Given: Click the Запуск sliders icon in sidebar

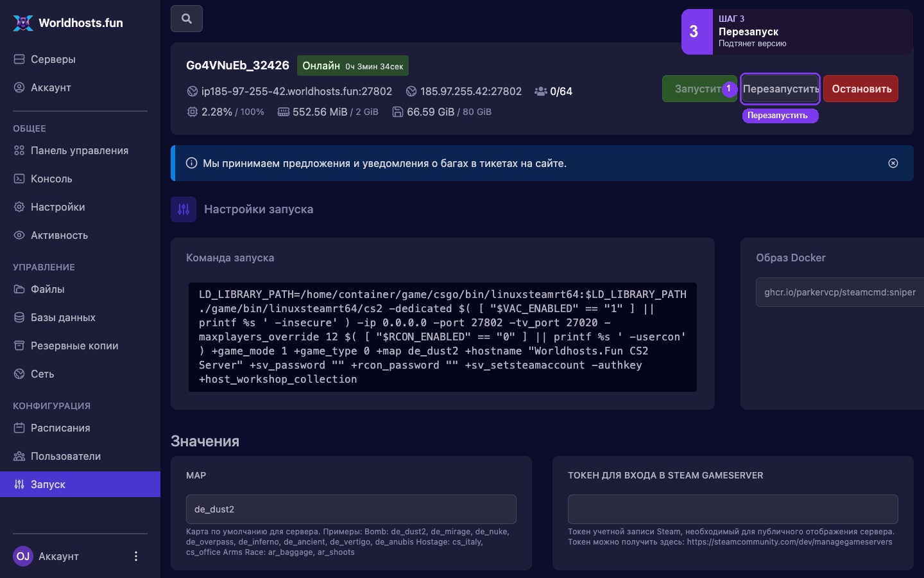Looking at the screenshot, I should click(x=19, y=484).
